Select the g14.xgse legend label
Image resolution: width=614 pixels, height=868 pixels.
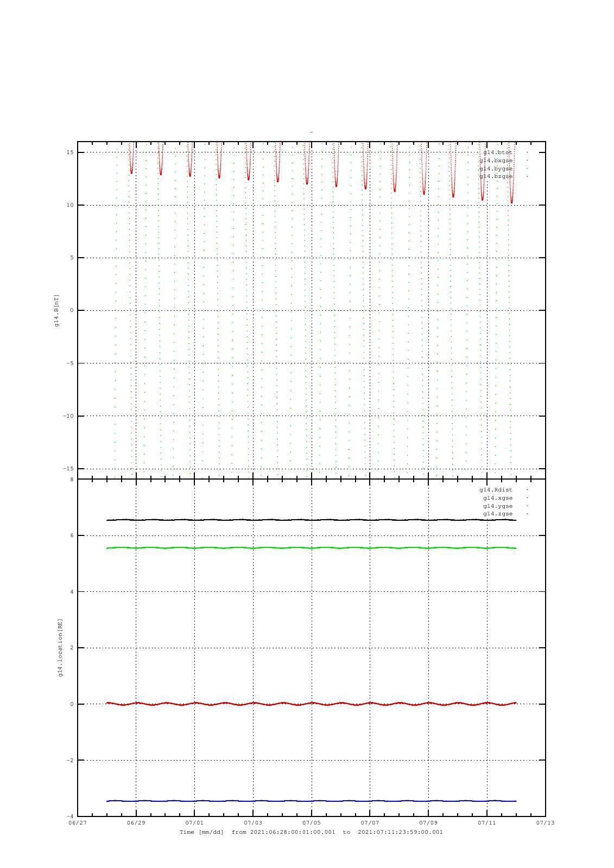coord(498,498)
